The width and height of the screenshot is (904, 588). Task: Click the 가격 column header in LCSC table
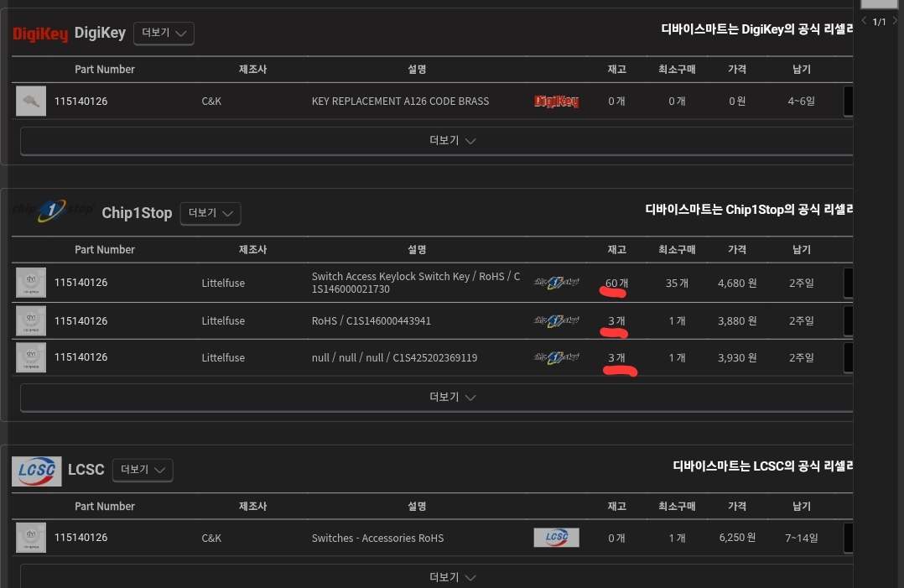pos(737,507)
